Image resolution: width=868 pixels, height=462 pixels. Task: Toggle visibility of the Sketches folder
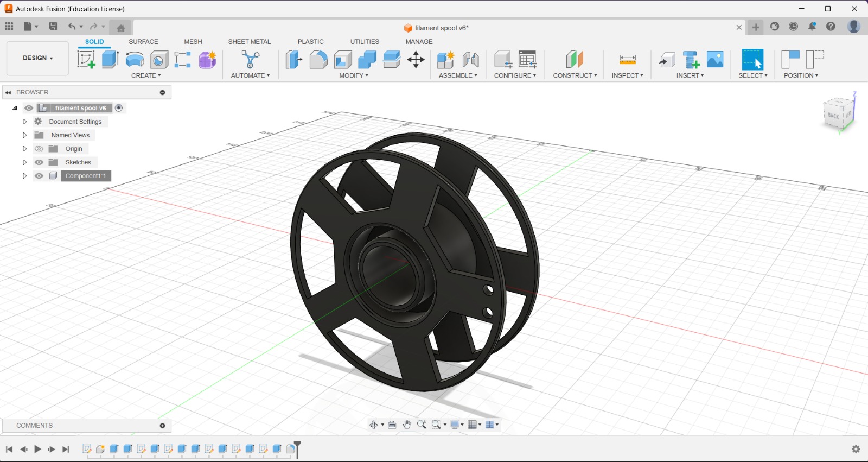39,162
